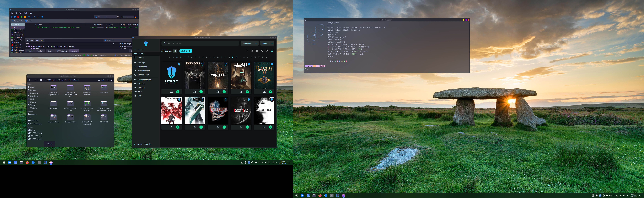This screenshot has width=644, height=198.
Task: Click the orange stop torrent button
Action: (x=25, y=17)
